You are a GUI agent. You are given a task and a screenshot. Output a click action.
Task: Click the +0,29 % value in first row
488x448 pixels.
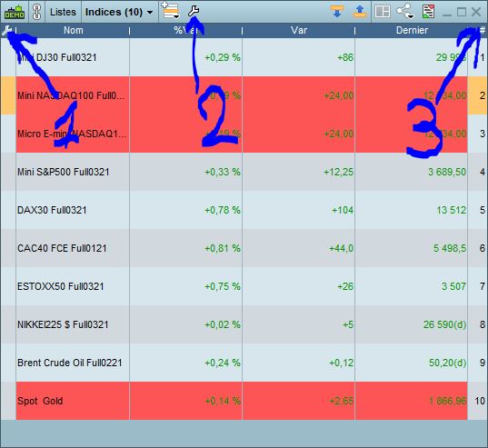(x=223, y=57)
